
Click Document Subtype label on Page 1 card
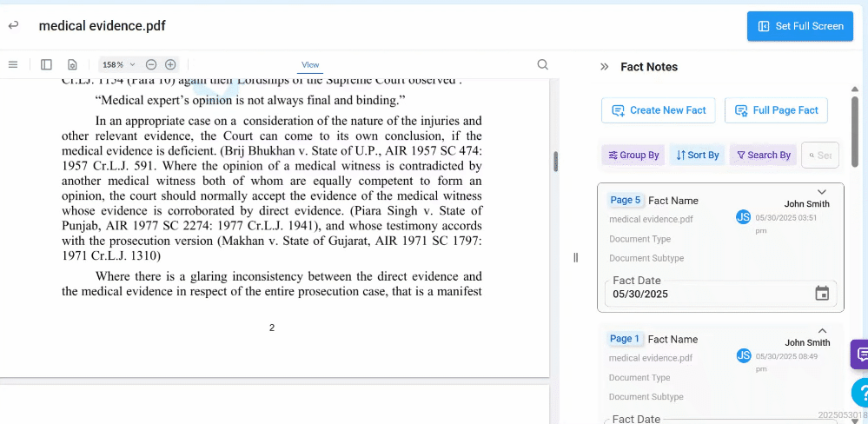pos(646,397)
